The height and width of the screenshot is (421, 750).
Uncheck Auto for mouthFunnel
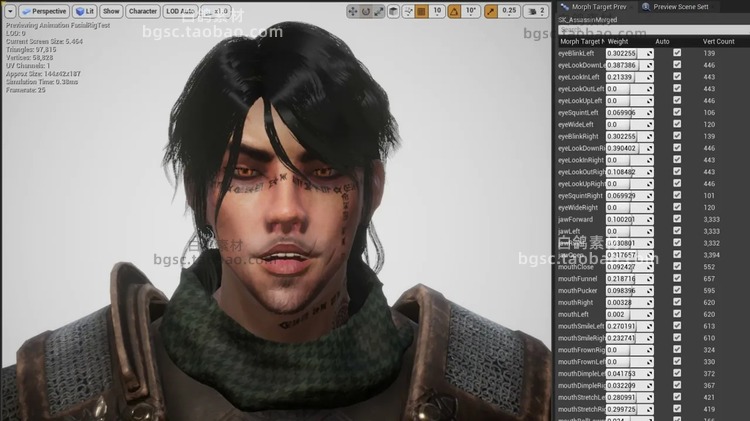click(677, 278)
